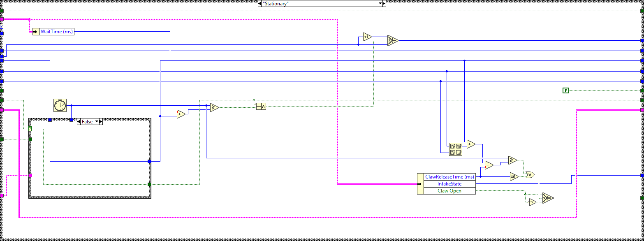Select the False case label

tap(86, 121)
